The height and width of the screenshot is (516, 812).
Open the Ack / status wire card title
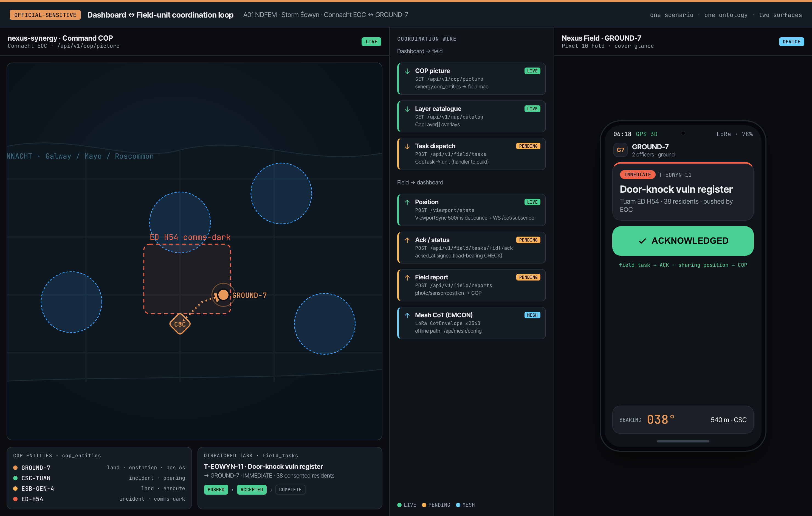[x=432, y=240]
